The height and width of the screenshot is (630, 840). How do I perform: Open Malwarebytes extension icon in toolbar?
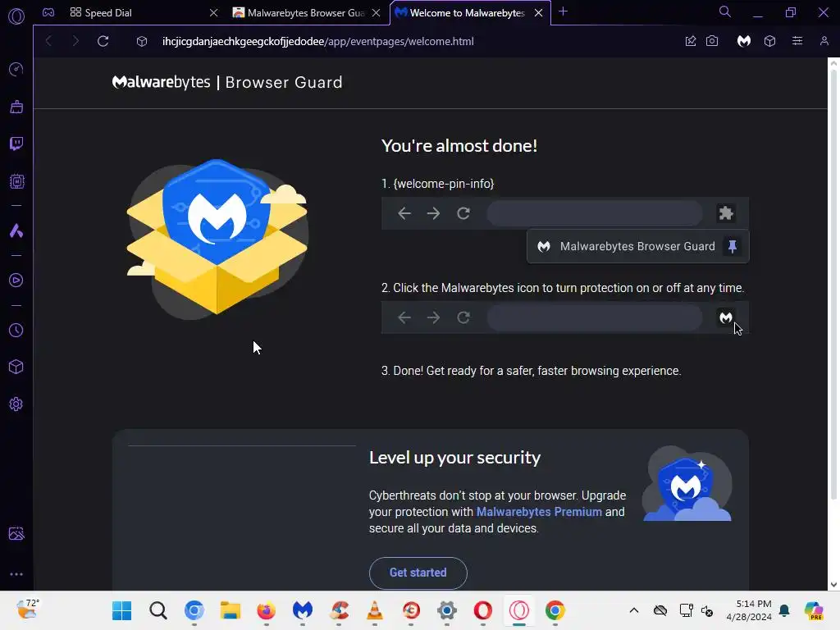[x=743, y=41]
